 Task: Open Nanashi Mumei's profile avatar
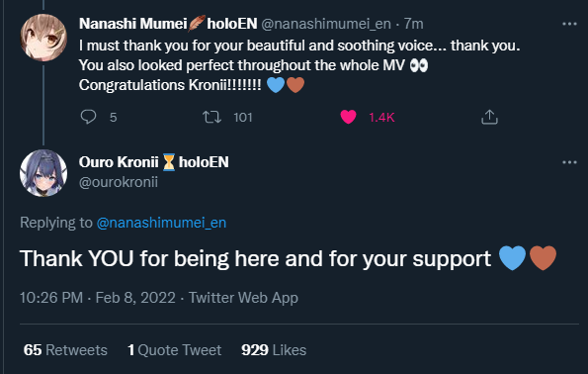tap(43, 38)
